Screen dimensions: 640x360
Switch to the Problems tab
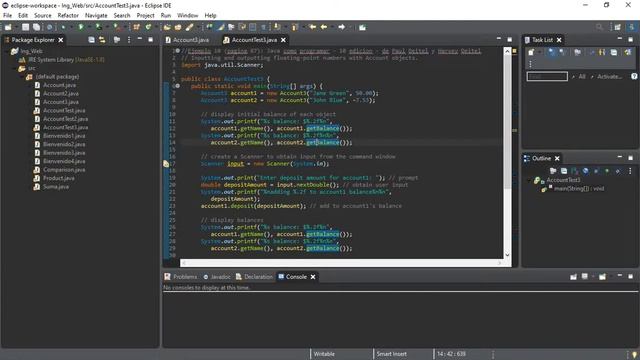(x=180, y=277)
